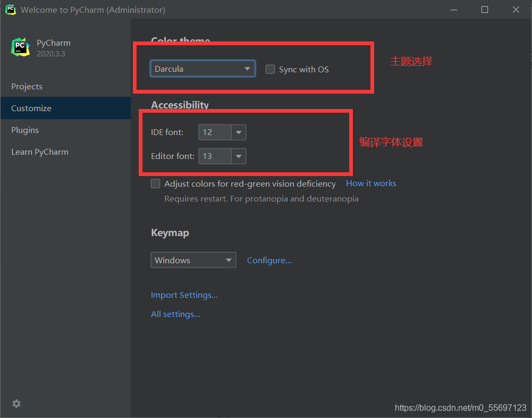Minimize the Welcome to PyCharm window
Screen dimensions: 532x418
click(454, 10)
